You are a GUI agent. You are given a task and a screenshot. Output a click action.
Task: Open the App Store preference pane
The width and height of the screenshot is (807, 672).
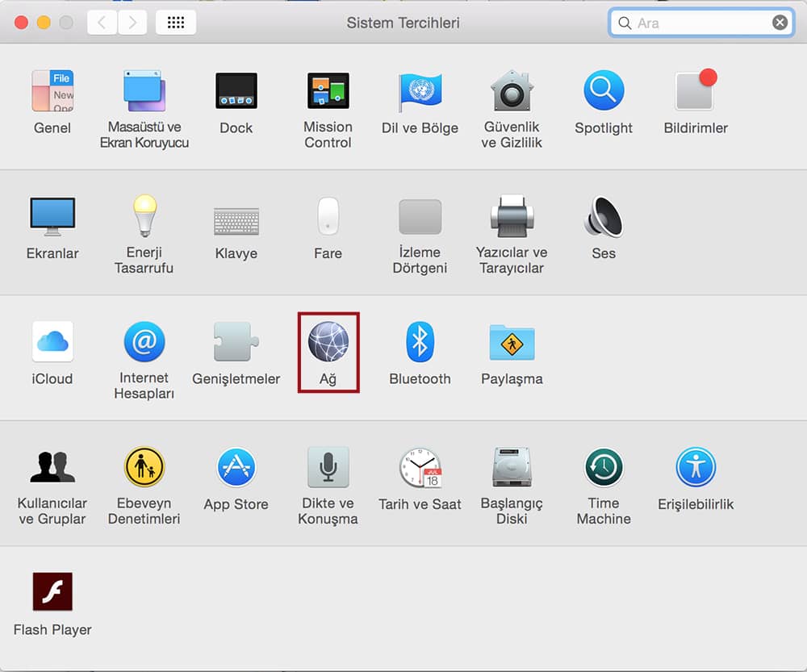tap(236, 468)
